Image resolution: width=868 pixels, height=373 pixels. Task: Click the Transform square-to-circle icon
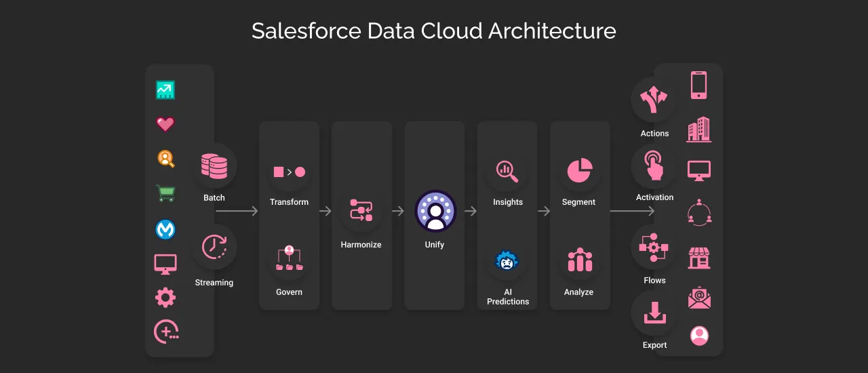[289, 172]
